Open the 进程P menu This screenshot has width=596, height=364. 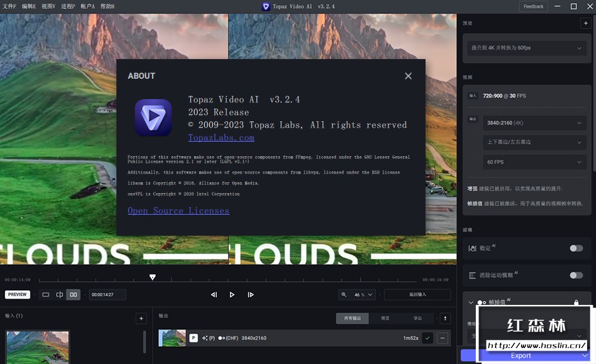pyautogui.click(x=68, y=6)
